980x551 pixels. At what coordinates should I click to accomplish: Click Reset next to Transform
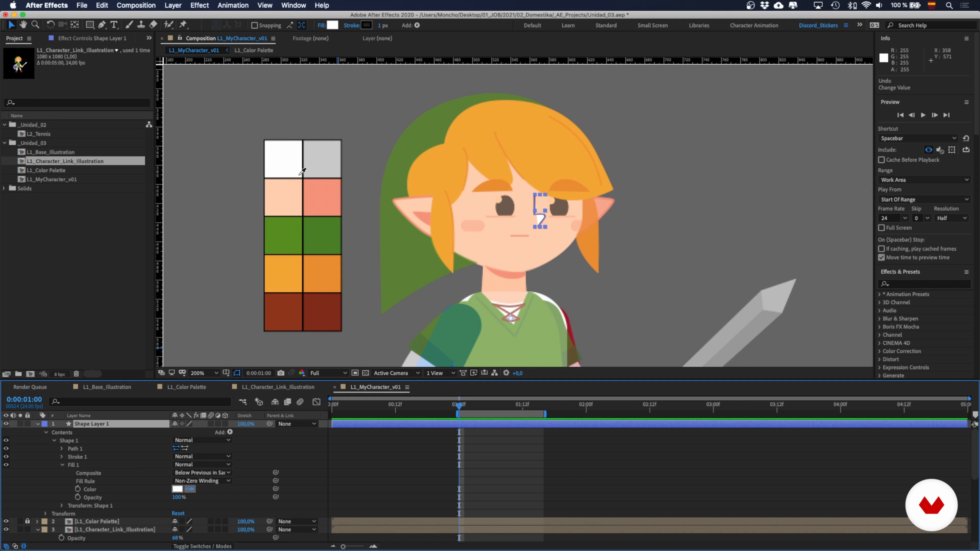pos(178,513)
